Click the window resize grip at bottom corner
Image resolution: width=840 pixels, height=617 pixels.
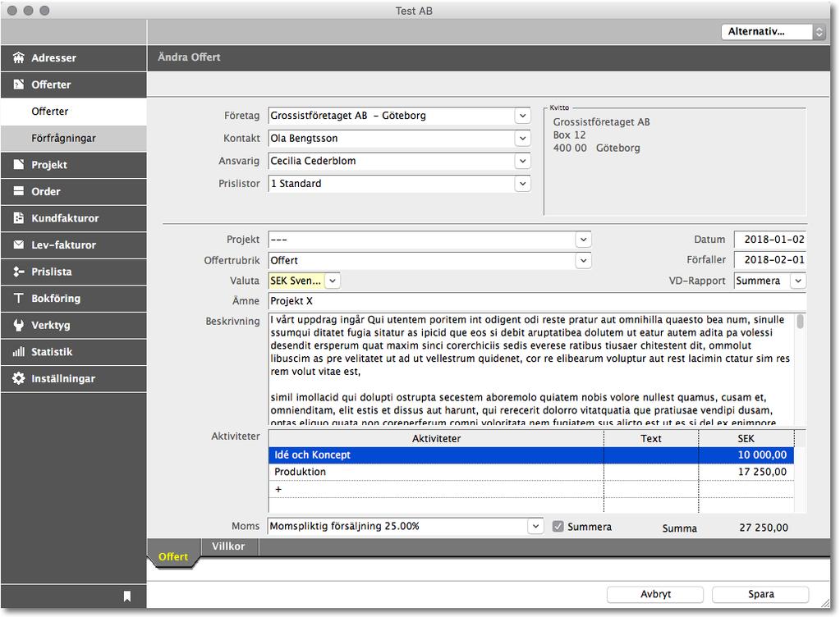825,603
